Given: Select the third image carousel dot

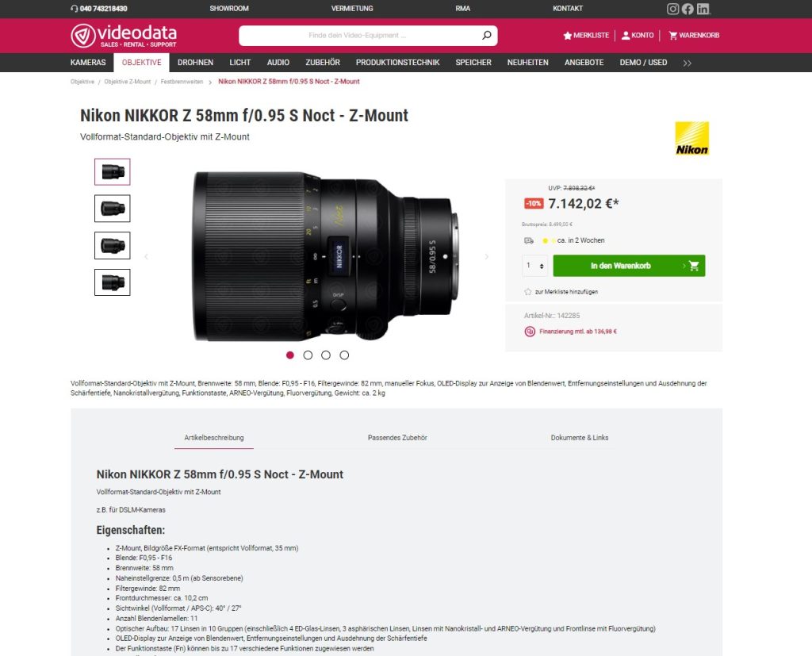Looking at the screenshot, I should (326, 355).
